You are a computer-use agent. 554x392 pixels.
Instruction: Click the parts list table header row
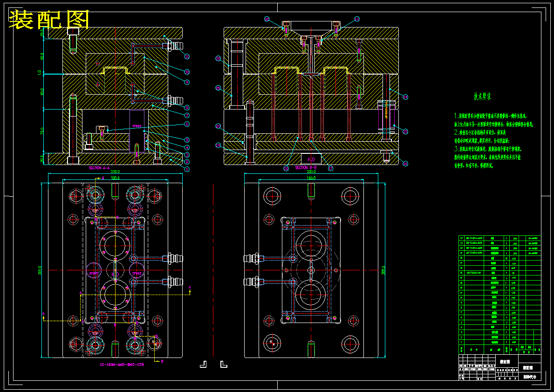coord(499,349)
